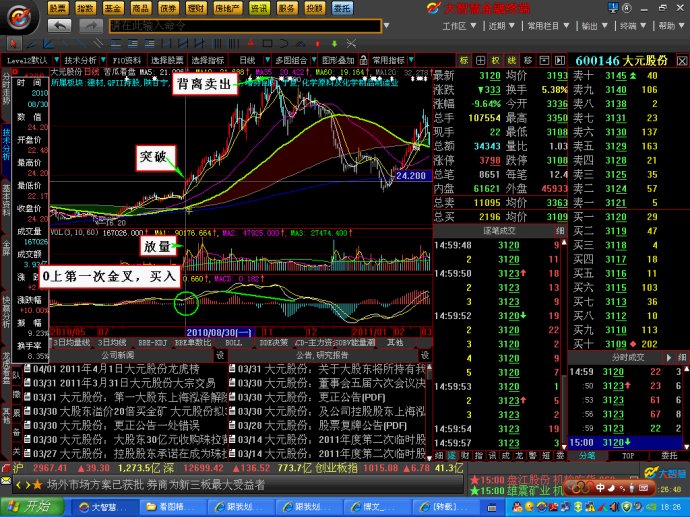Click the 委托 top menu button
This screenshot has width=690, height=517.
click(x=342, y=8)
